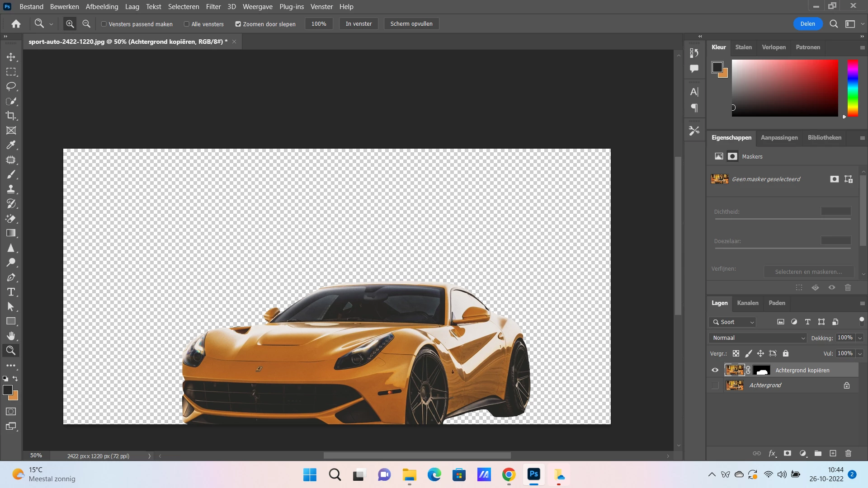
Task: Click the delete layer trash icon
Action: tap(848, 453)
